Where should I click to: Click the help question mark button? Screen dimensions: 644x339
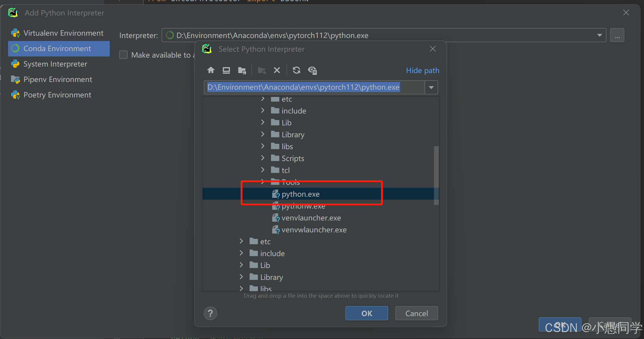click(210, 313)
